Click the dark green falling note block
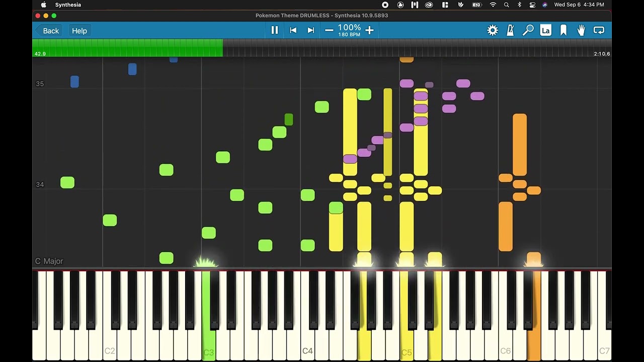This screenshot has width=644, height=362. (x=288, y=120)
